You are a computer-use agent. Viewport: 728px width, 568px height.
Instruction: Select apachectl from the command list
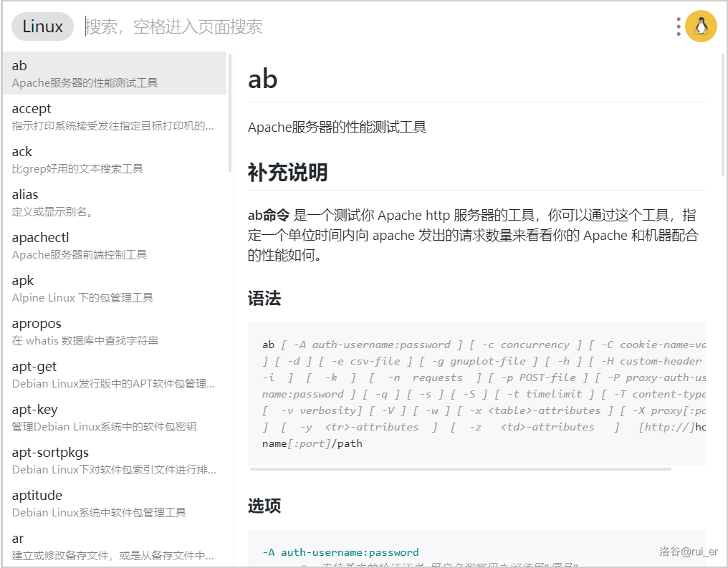coord(115,245)
